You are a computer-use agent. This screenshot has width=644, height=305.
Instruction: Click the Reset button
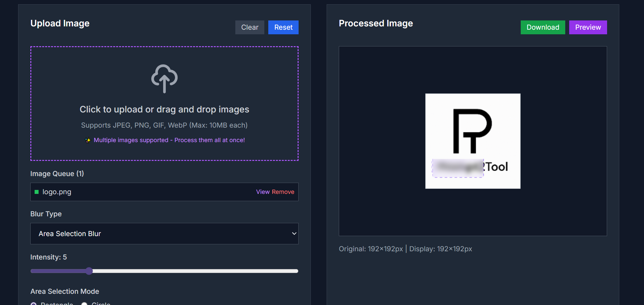click(x=283, y=27)
